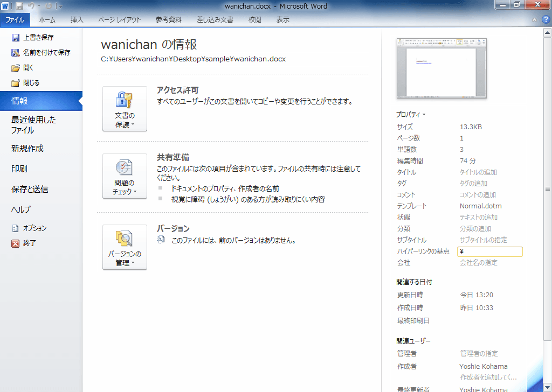Image resolution: width=552 pixels, height=392 pixels.
Task: Switch to the 校閲 tab
Action: [255, 20]
